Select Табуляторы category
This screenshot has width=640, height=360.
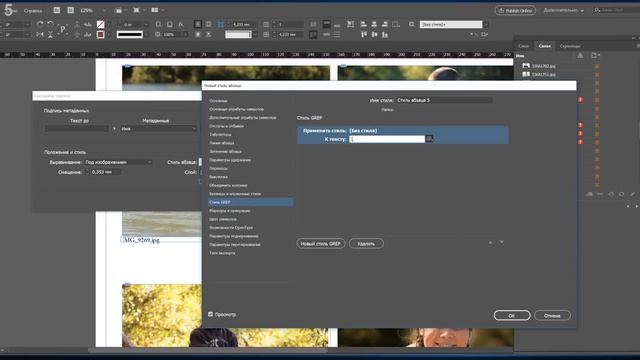pyautogui.click(x=220, y=134)
